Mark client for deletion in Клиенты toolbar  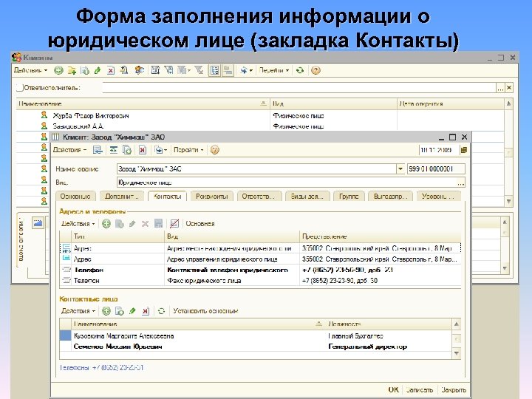[x=111, y=70]
